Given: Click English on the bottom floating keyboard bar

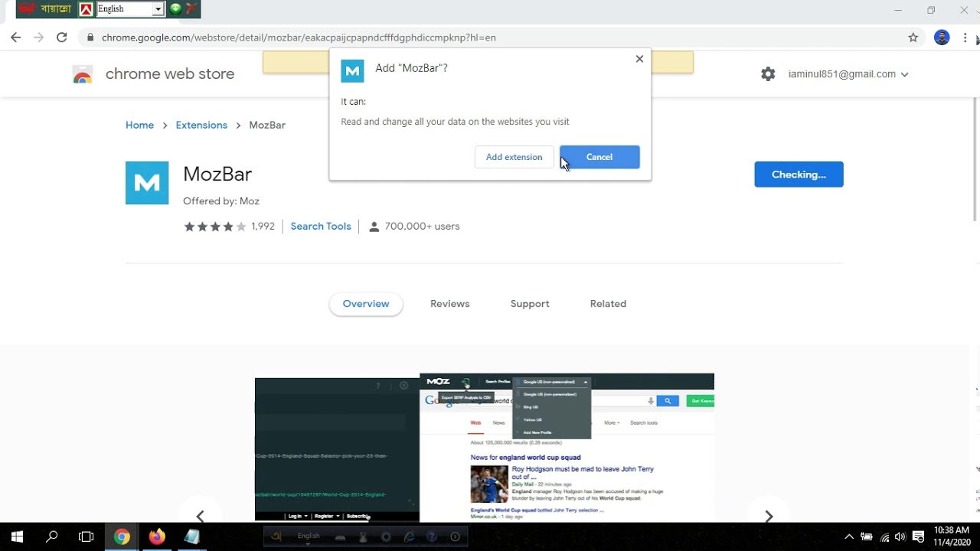Looking at the screenshot, I should (x=309, y=536).
